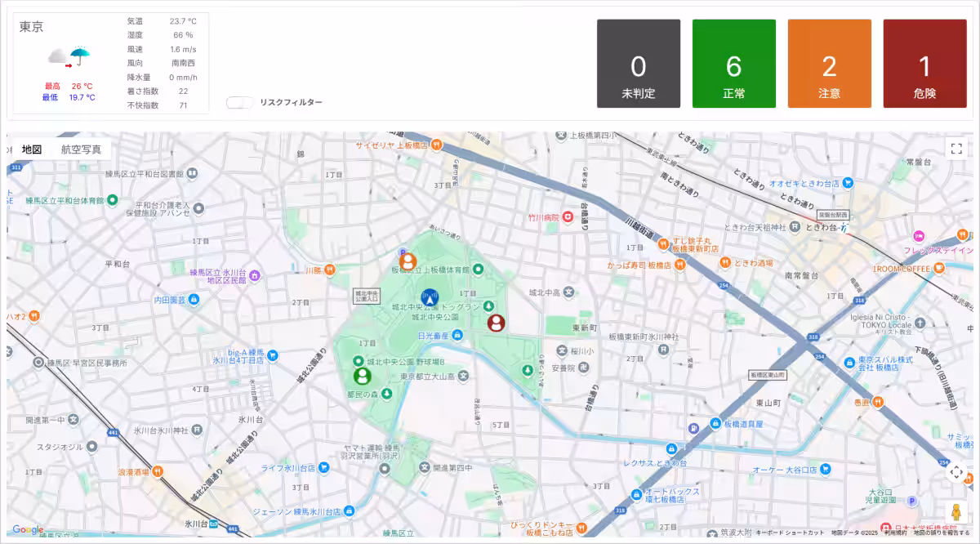Screen dimensions: 980x544
Task: Click the 竹川病院 hospital map pin
Action: [567, 217]
